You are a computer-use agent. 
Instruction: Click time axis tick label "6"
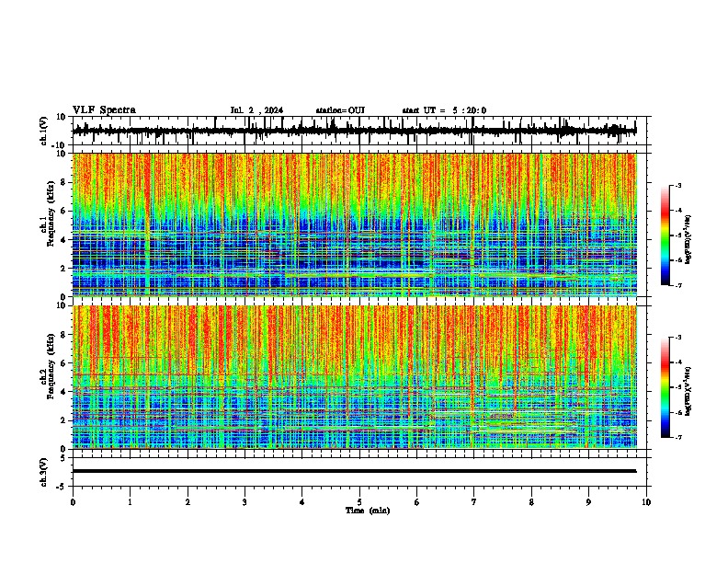416,502
